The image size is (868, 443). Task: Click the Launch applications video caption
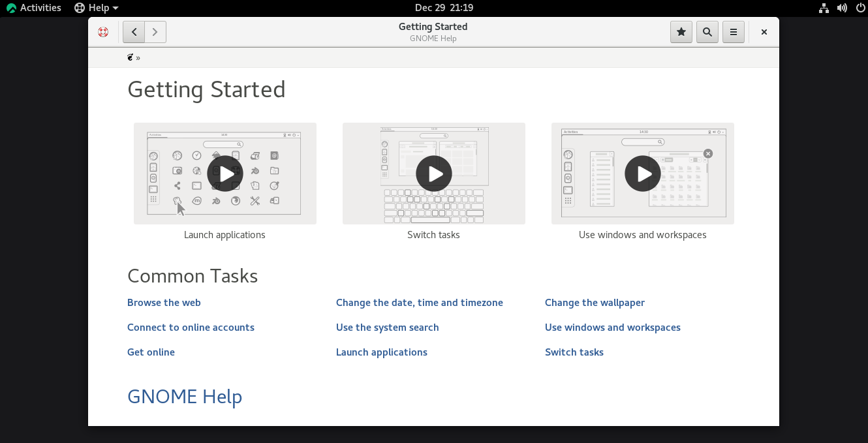(x=225, y=235)
